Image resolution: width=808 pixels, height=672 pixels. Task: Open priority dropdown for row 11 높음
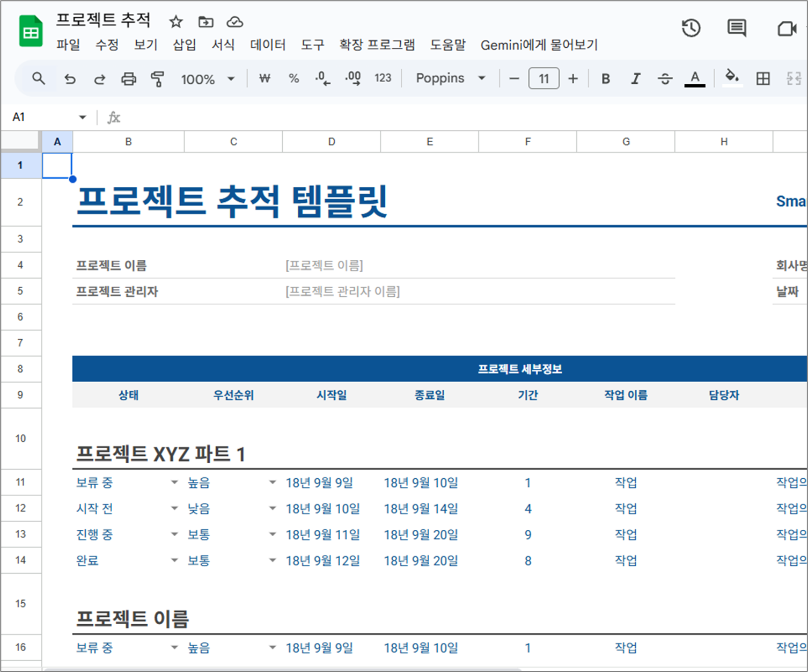[x=273, y=483]
